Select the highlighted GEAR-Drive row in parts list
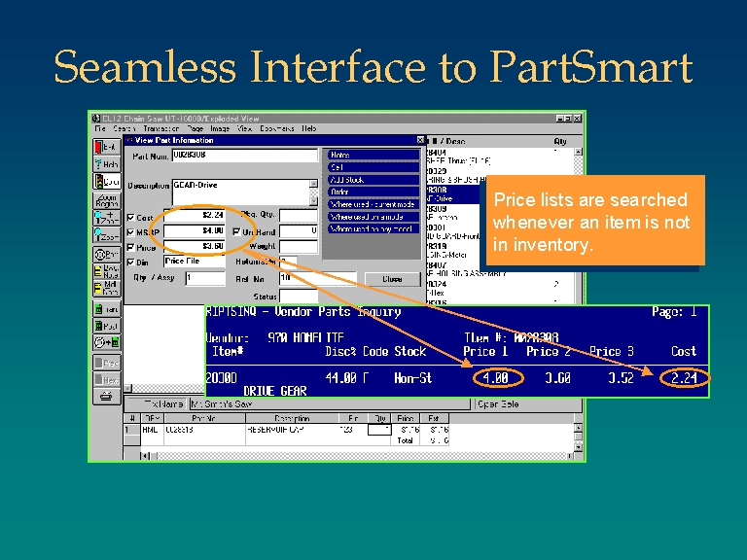 tap(453, 193)
